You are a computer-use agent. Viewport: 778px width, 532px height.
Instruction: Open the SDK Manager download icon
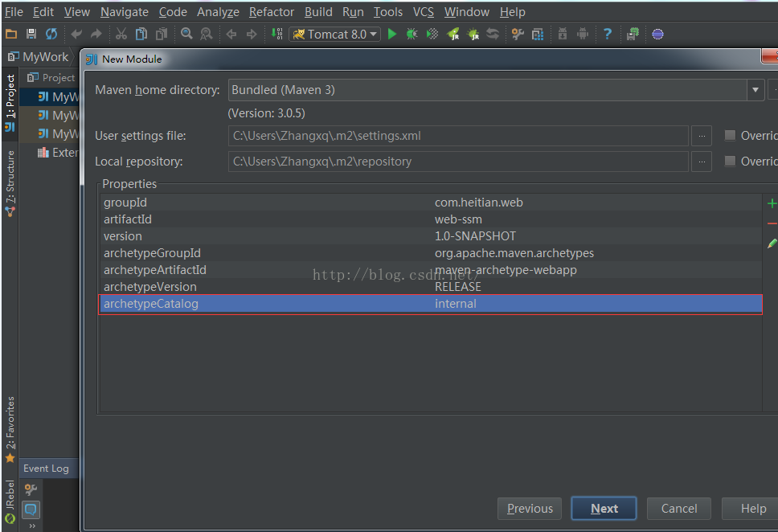(563, 34)
